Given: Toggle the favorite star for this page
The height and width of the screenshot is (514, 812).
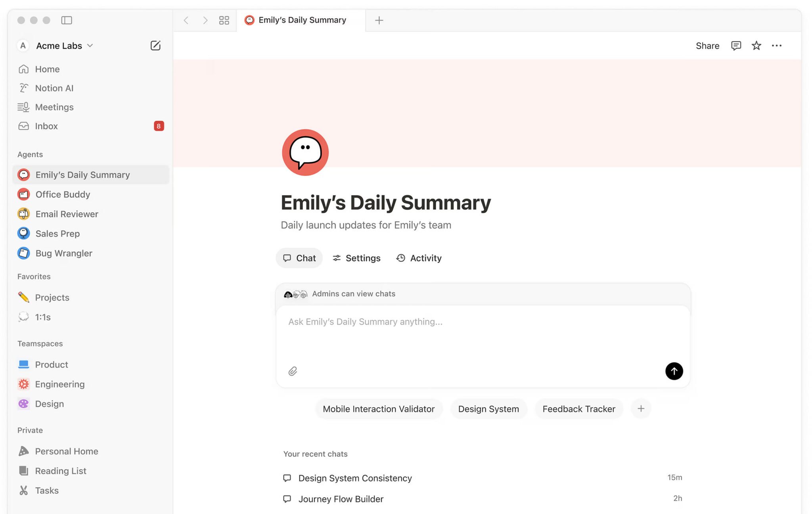Looking at the screenshot, I should 756,46.
